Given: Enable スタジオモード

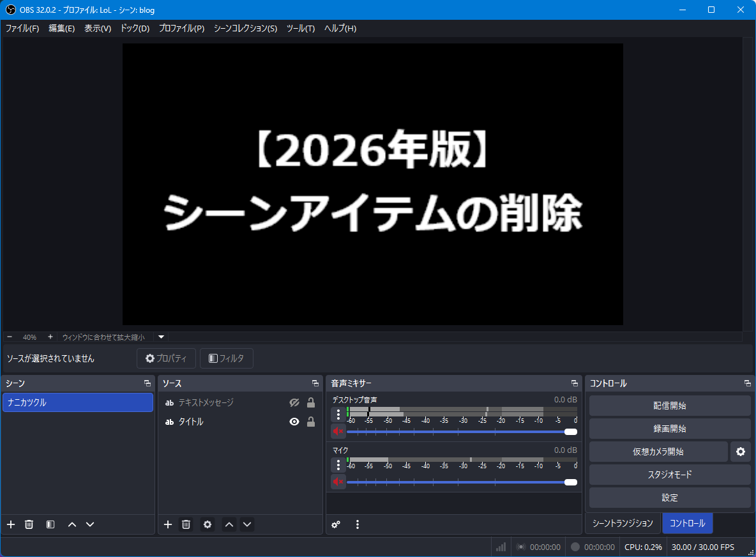Looking at the screenshot, I should click(669, 475).
